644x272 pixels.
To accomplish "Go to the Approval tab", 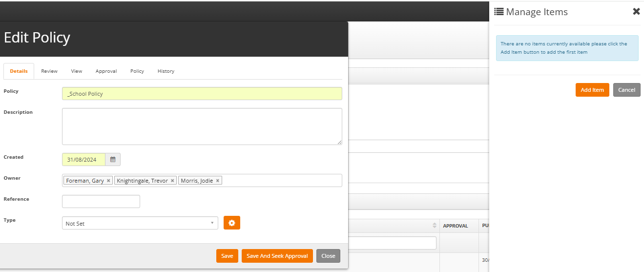I will click(x=106, y=71).
